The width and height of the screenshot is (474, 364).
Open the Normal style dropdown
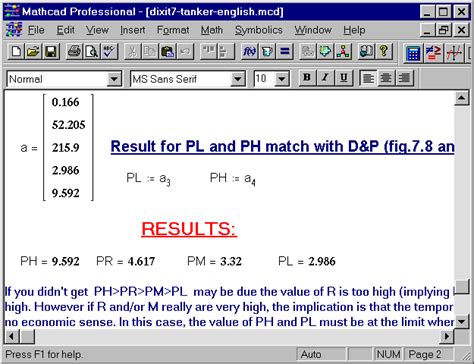click(114, 79)
